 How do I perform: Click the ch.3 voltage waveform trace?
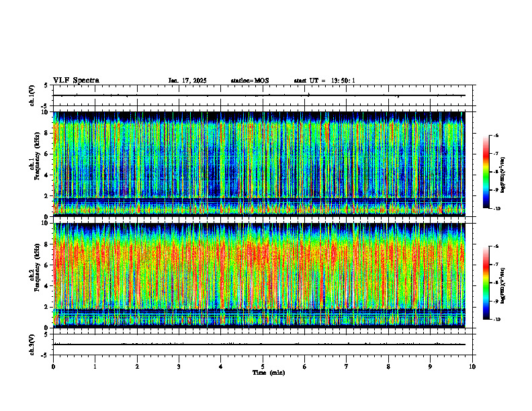[259, 345]
